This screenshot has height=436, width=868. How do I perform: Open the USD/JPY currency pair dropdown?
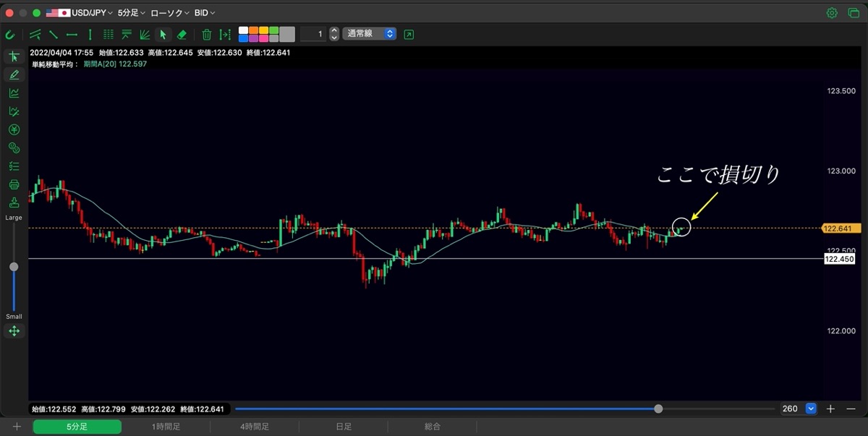(x=92, y=13)
